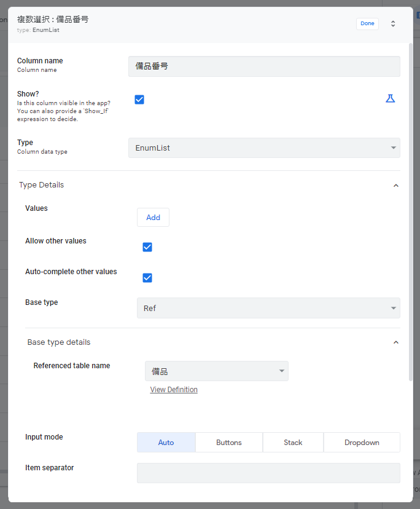Viewport: 420px width, 509px height.
Task: Click the Column name field showing 備品番号
Action: coord(263,66)
